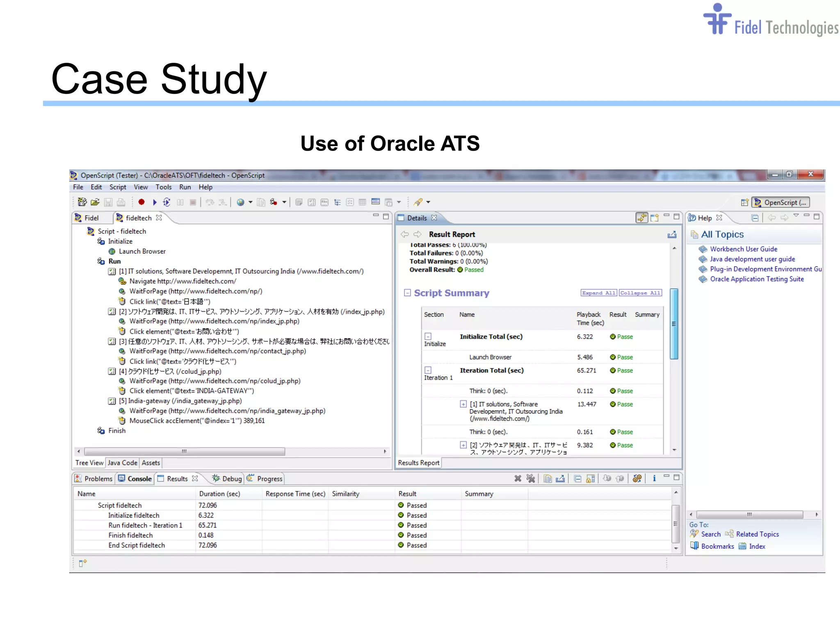Click the Iterate playback icon

(167, 202)
